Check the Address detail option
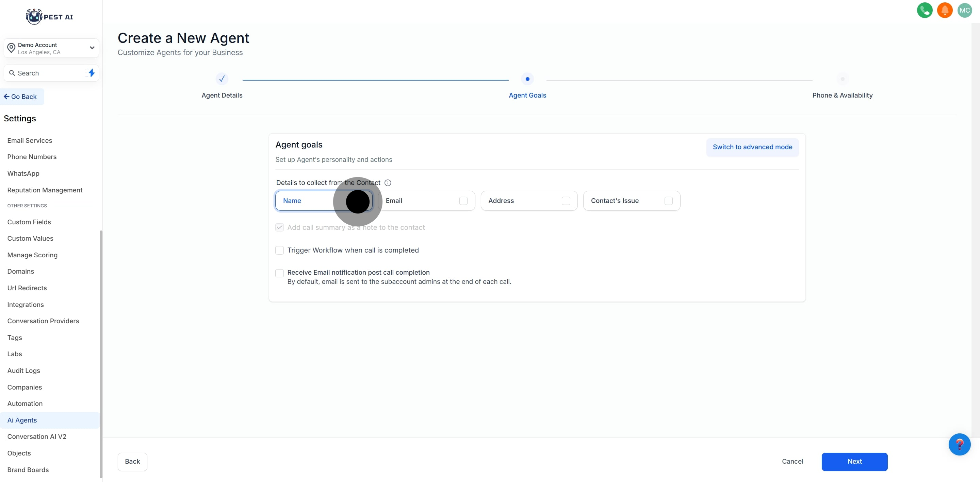 pyautogui.click(x=566, y=201)
